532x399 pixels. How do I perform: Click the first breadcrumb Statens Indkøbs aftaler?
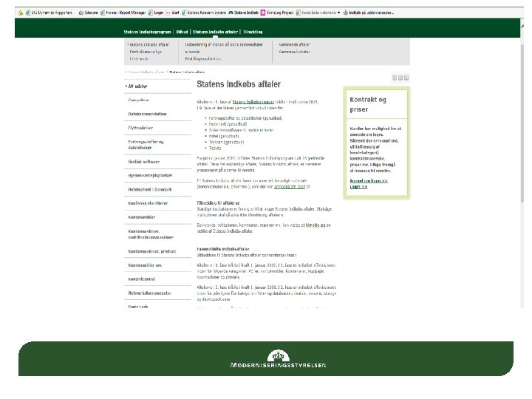[x=146, y=72]
